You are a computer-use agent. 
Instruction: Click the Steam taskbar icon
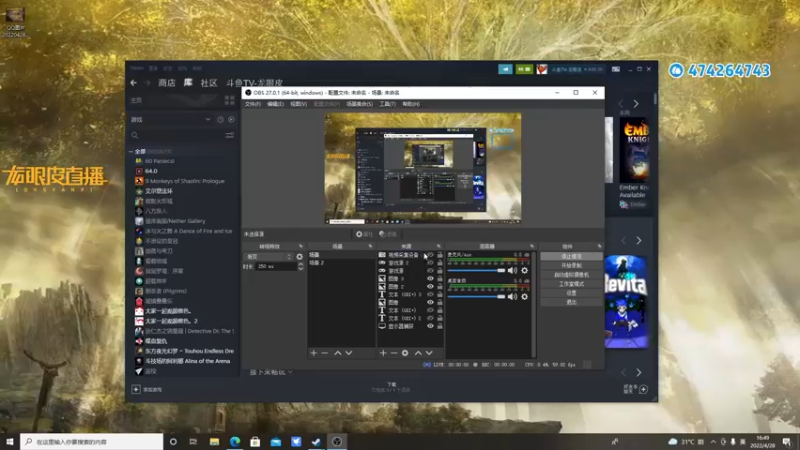[316, 442]
